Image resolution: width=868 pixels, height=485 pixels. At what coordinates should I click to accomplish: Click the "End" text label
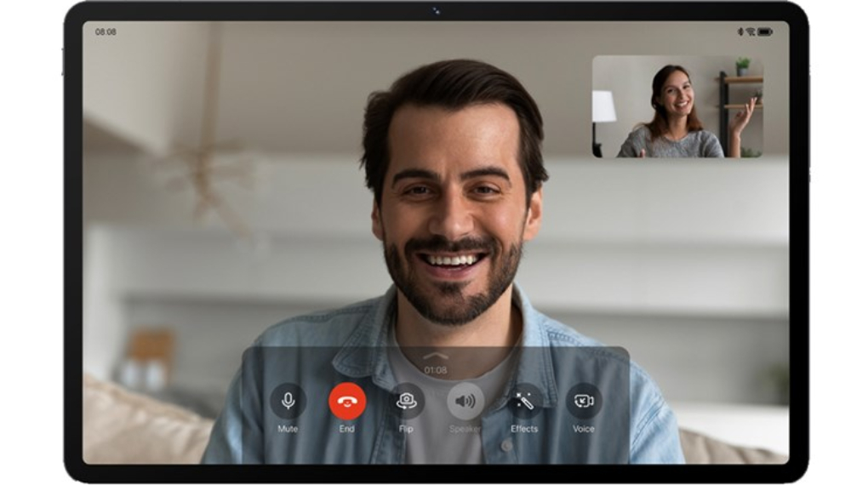click(x=347, y=429)
